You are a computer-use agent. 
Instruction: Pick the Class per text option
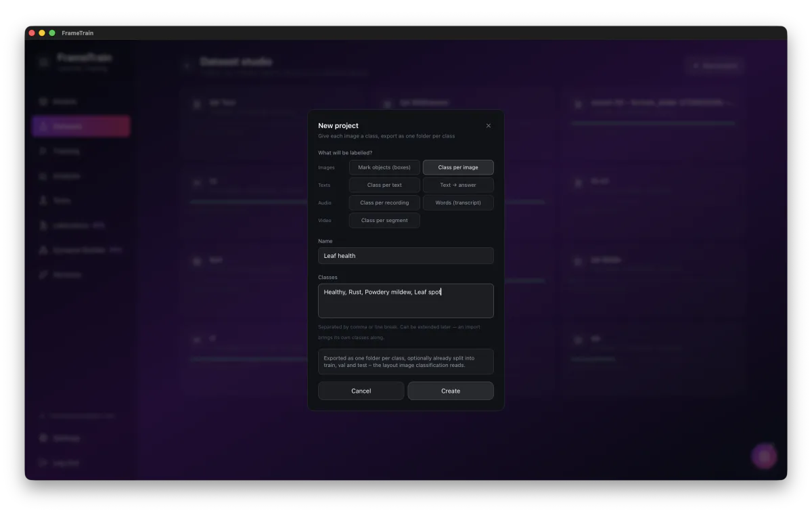pos(384,185)
